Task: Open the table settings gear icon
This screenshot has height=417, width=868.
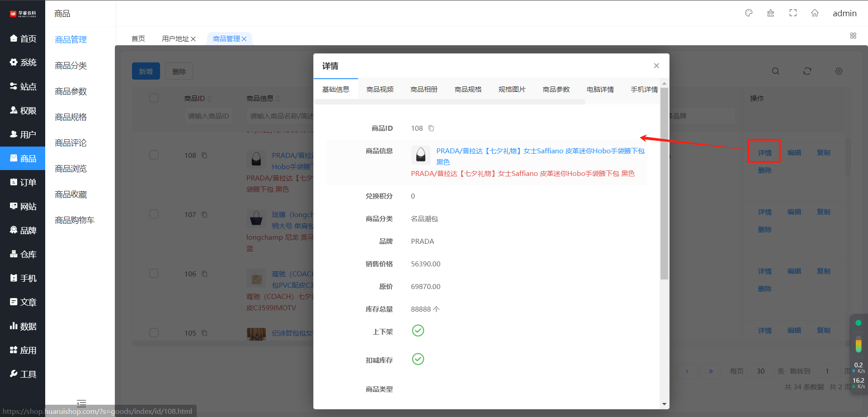Action: tap(839, 71)
